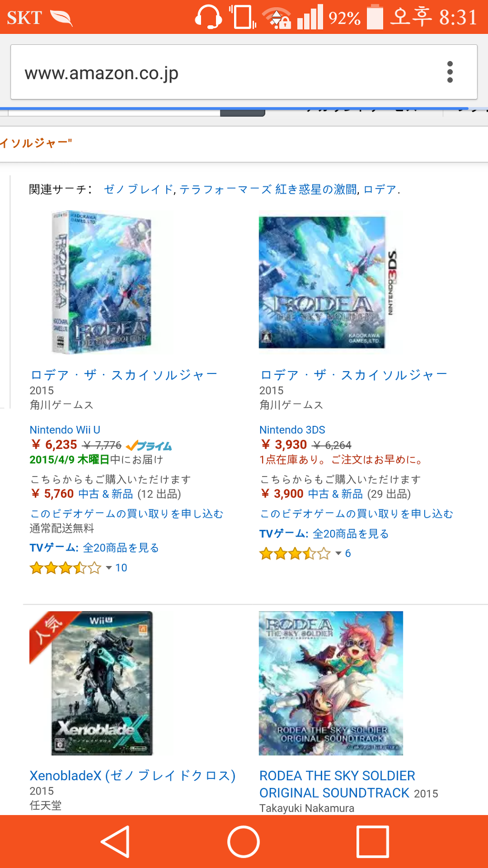Open related search ゼノブレイド link

tap(139, 189)
